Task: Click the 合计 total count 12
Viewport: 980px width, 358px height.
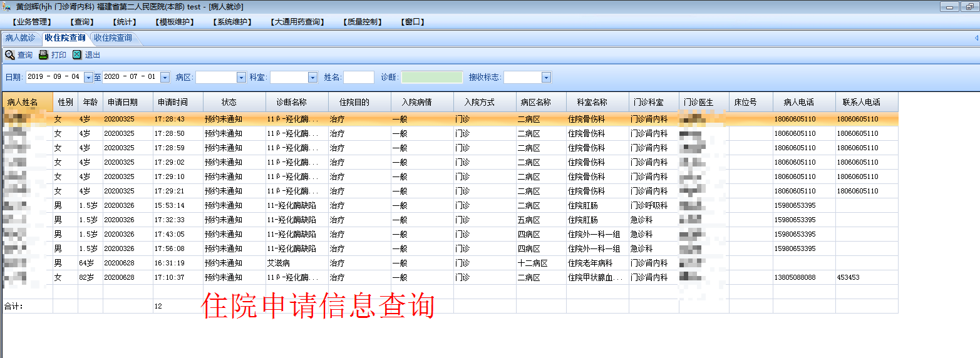Action: point(178,306)
